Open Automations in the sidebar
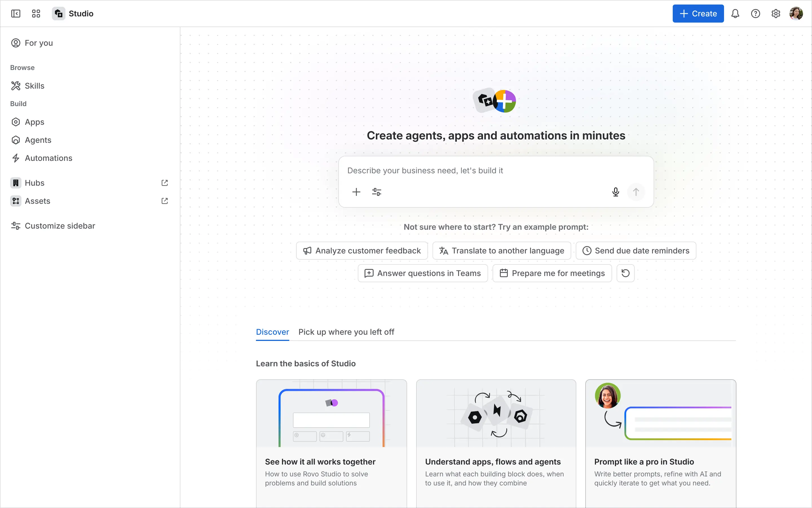812x508 pixels. coord(90,158)
